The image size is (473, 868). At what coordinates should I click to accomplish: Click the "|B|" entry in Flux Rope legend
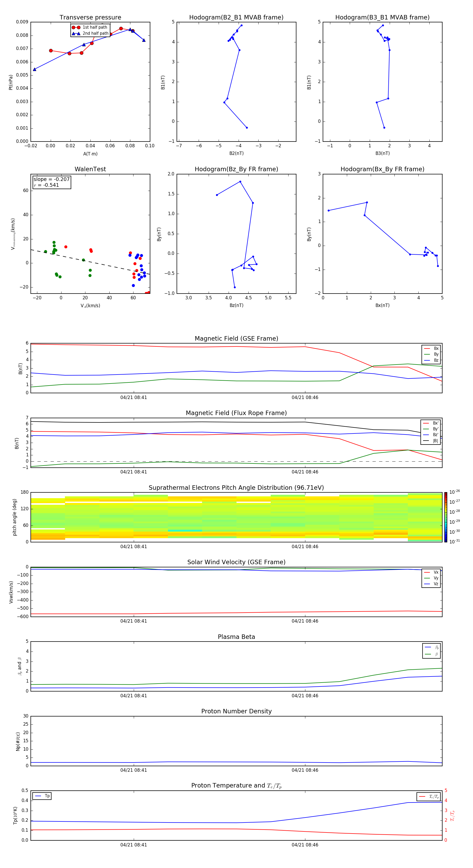point(431,441)
